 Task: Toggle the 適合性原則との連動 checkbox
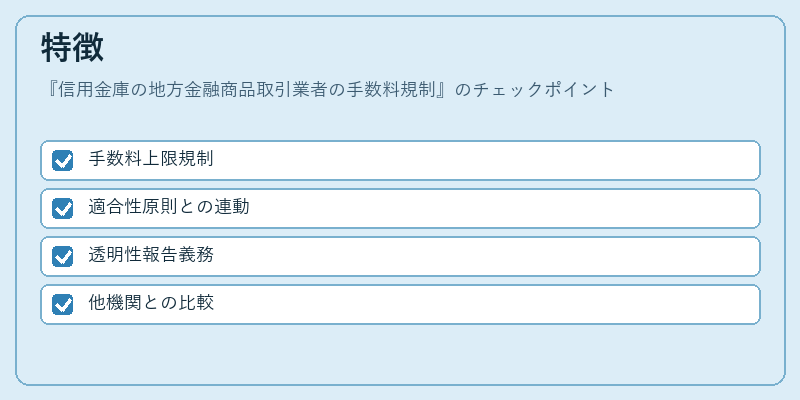[x=62, y=208]
